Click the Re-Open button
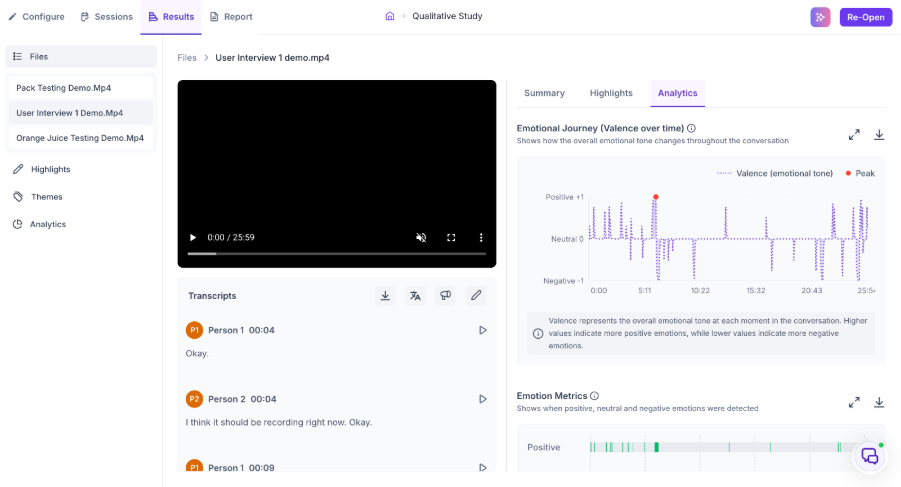The image size is (901, 487). point(865,17)
